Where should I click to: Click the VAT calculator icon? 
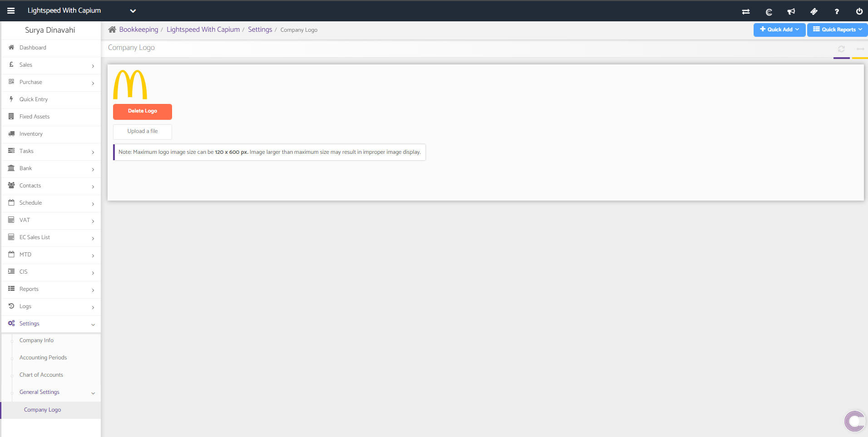pos(11,220)
